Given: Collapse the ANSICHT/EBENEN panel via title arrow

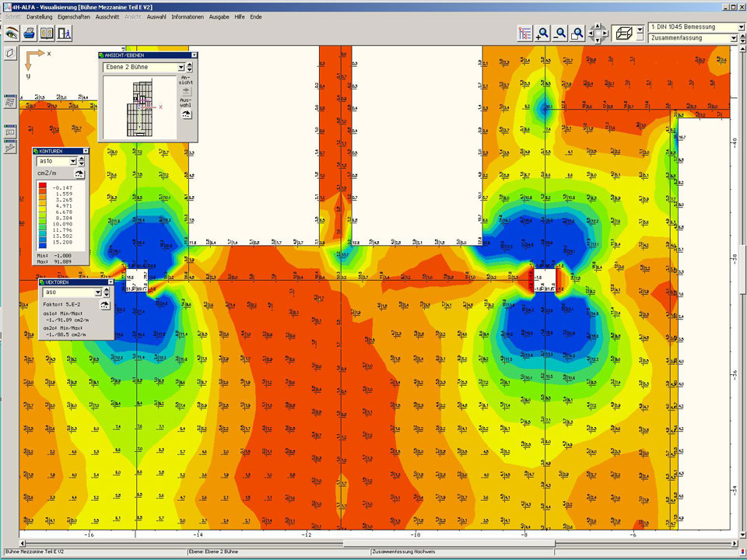Looking at the screenshot, I should [194, 55].
